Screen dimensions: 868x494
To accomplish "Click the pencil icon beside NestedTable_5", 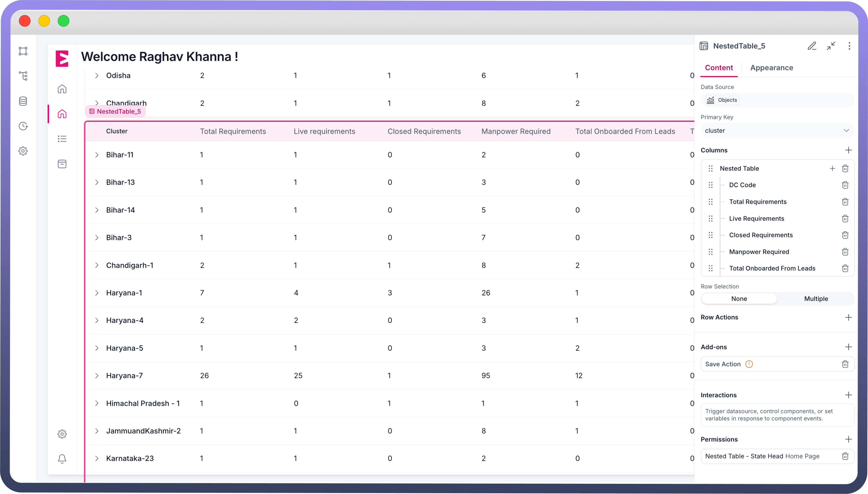I will tap(812, 46).
